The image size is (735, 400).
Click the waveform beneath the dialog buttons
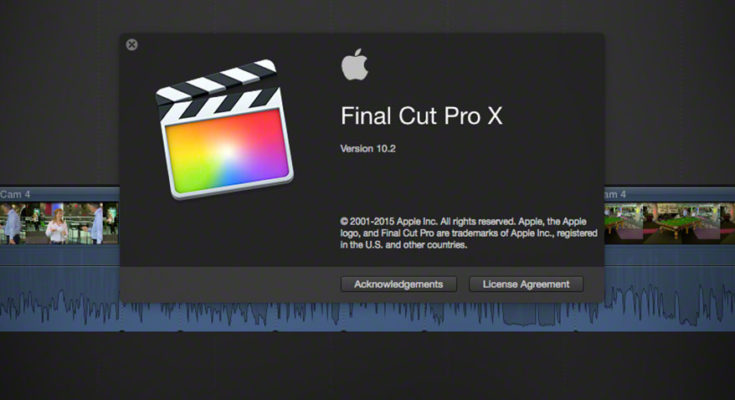click(462, 316)
